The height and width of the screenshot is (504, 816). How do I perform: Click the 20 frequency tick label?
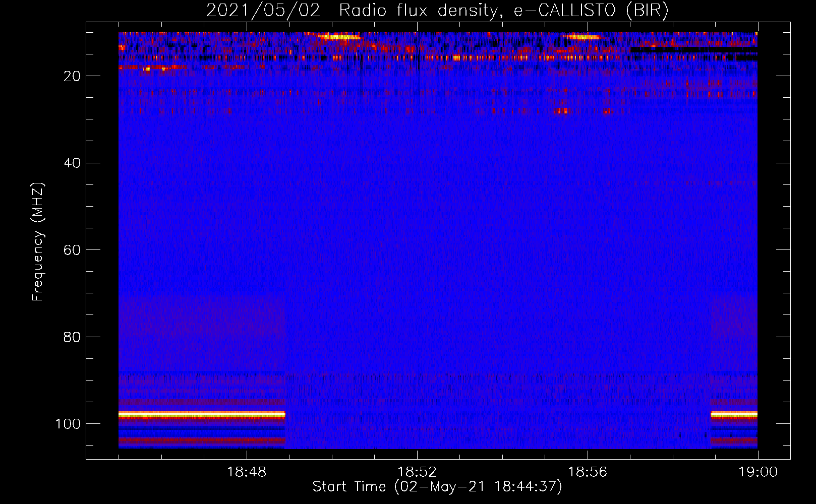pos(72,76)
